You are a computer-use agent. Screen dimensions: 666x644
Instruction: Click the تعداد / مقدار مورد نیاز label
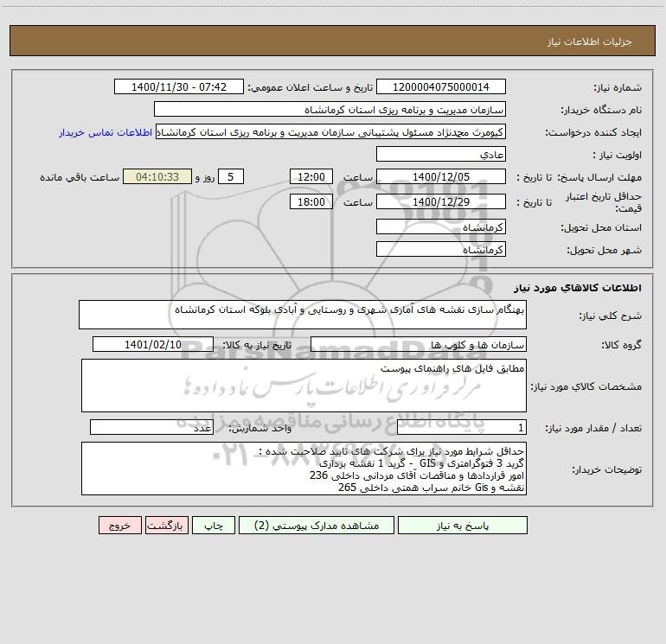coord(593,429)
